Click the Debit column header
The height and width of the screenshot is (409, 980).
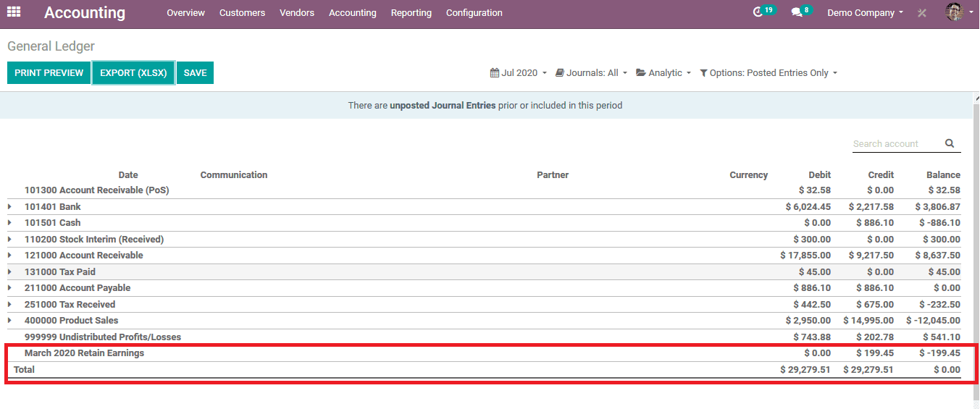pos(819,175)
